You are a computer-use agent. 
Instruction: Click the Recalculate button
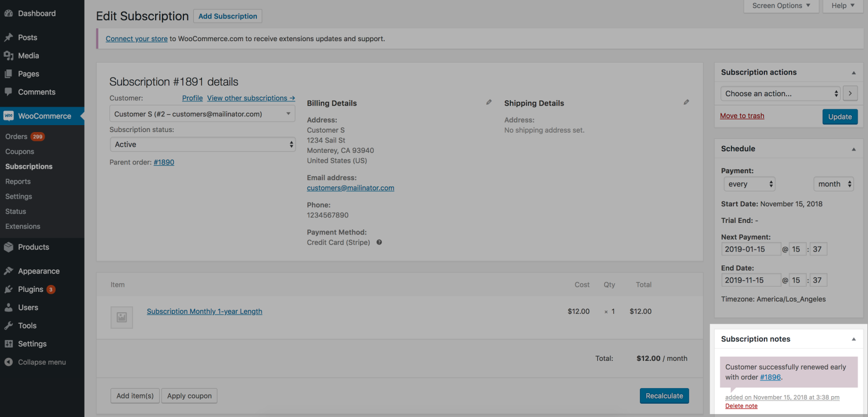664,396
